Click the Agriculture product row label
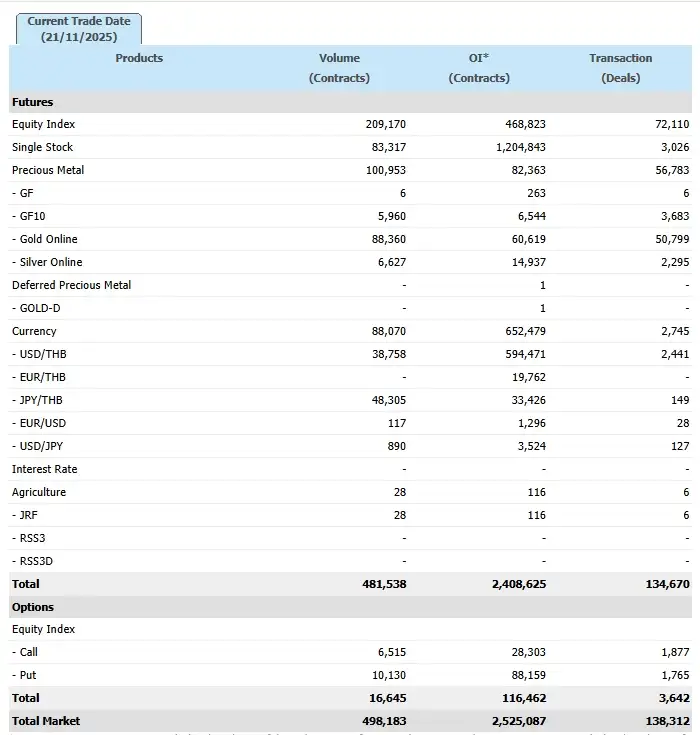The width and height of the screenshot is (700, 735). coord(39,492)
